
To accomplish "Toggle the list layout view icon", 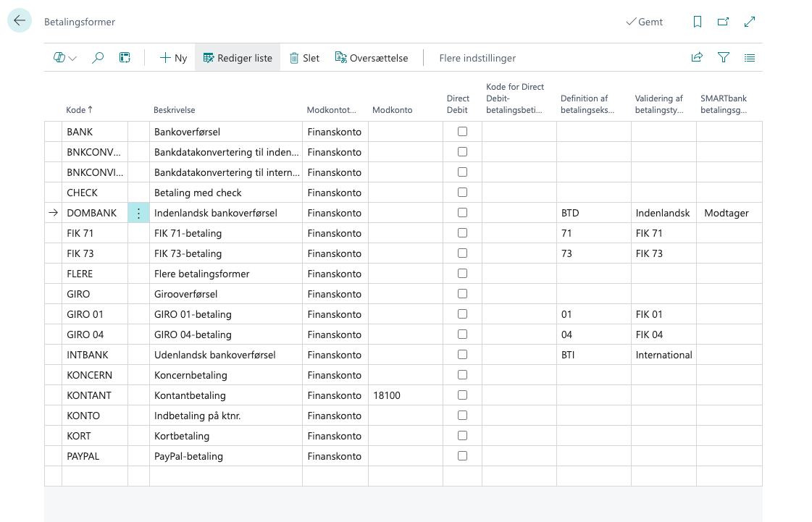I will click(x=750, y=58).
